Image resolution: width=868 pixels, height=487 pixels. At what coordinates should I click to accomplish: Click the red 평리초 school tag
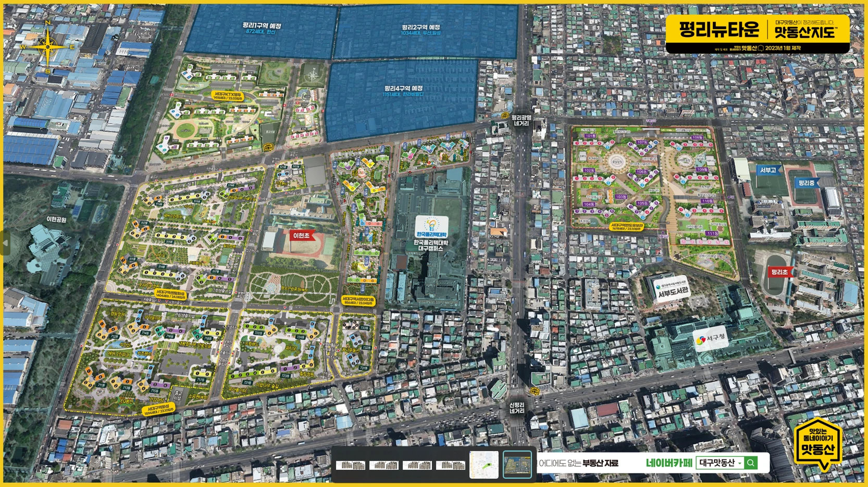click(780, 272)
